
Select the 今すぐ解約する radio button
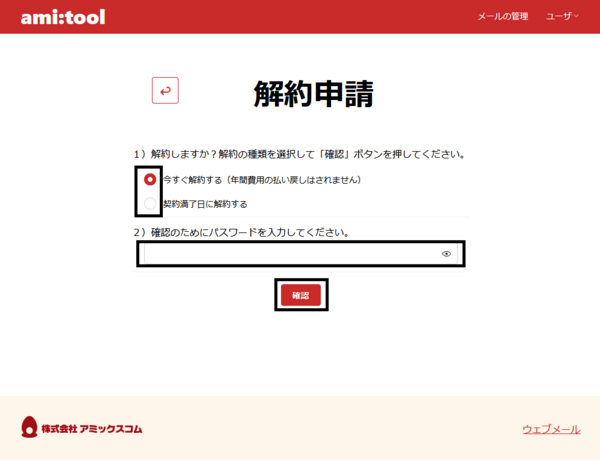tap(150, 180)
